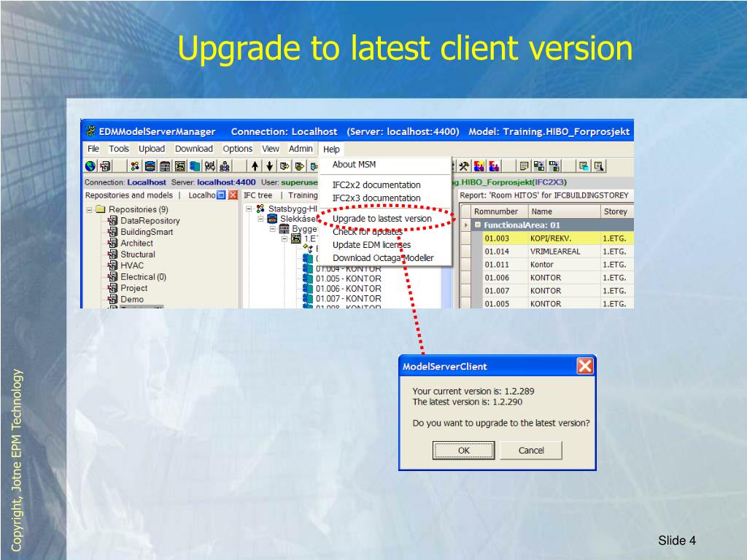This screenshot has width=747, height=560.
Task: Close the Localhost panel with red X
Action: pos(233,195)
